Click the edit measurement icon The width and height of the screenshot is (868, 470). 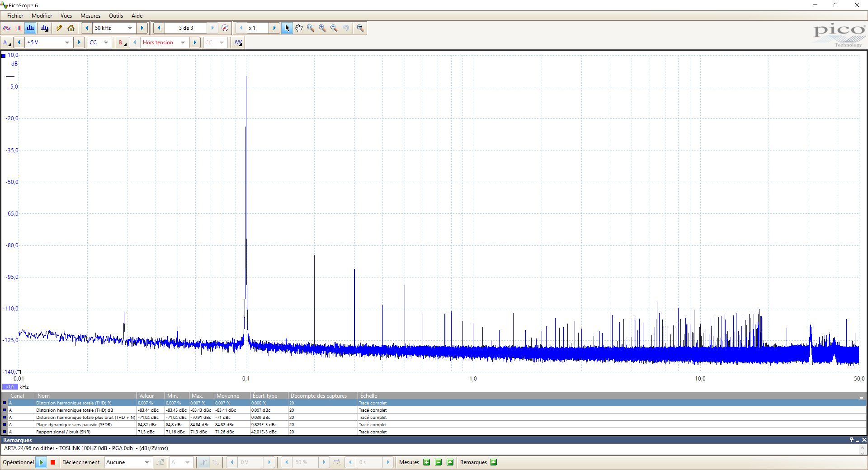pos(450,462)
